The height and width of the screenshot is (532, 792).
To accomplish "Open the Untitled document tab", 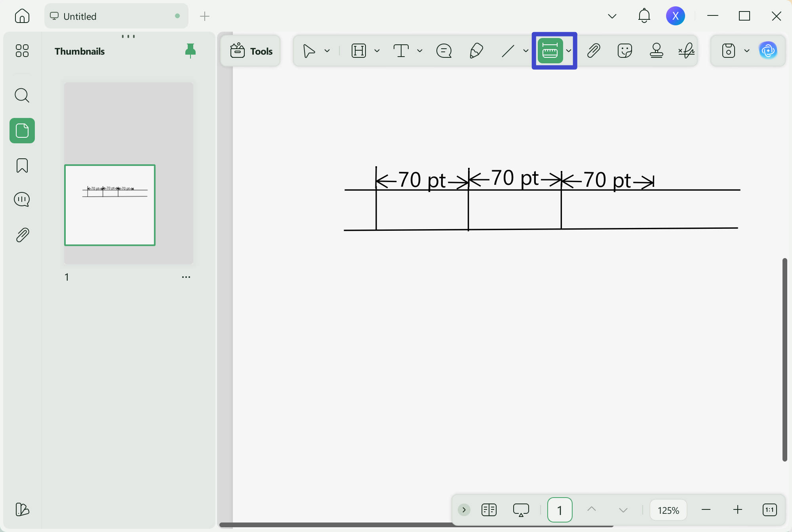I will pos(116,16).
